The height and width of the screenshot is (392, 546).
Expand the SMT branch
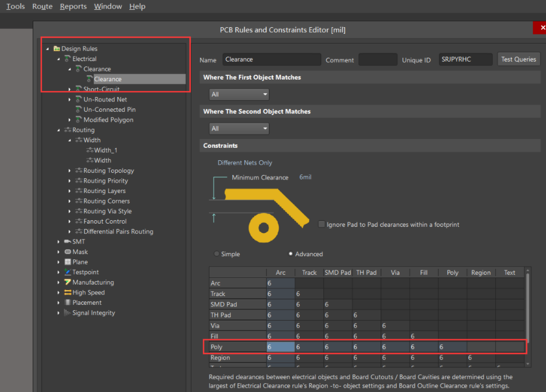click(x=58, y=242)
